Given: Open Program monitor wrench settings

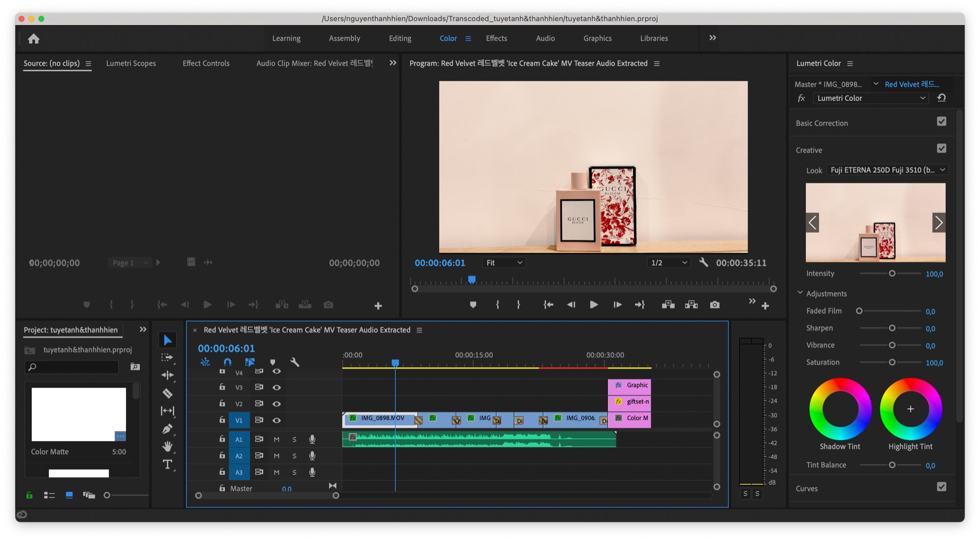Looking at the screenshot, I should click(x=703, y=262).
